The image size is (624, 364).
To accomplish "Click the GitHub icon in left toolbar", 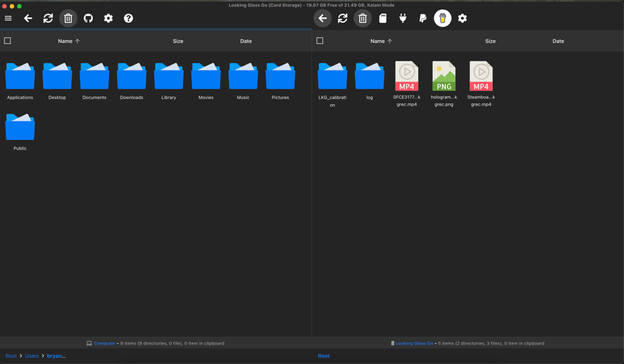I will 88,19.
